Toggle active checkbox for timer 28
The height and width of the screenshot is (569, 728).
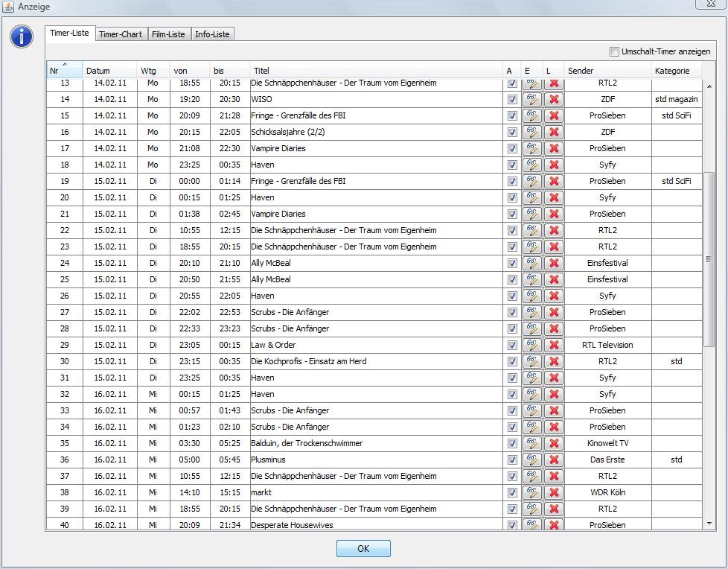pyautogui.click(x=512, y=329)
